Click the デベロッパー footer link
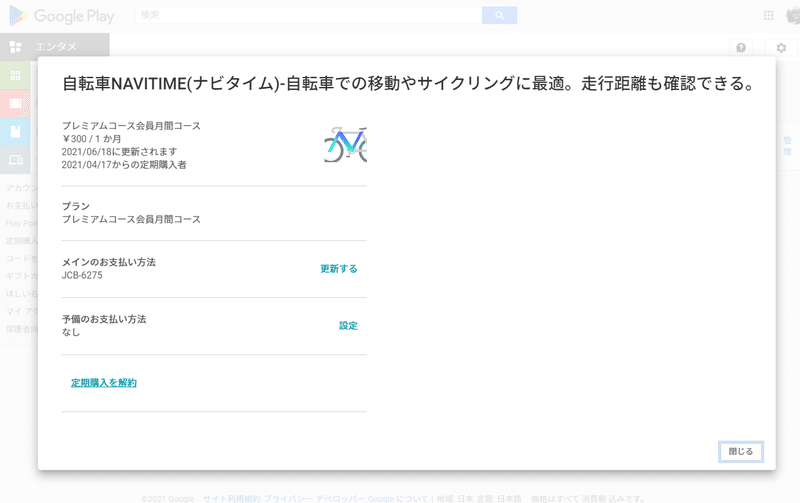The image size is (800, 503). (340, 498)
